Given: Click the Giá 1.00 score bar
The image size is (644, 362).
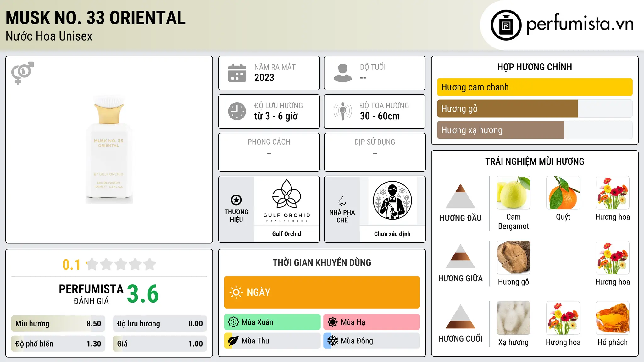Looking at the screenshot, I should click(x=160, y=344).
